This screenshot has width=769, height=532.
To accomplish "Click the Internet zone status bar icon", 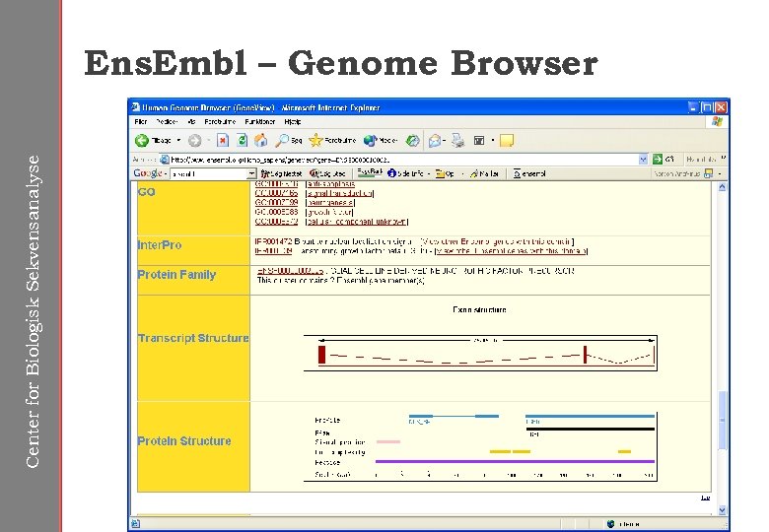I will tap(610, 524).
